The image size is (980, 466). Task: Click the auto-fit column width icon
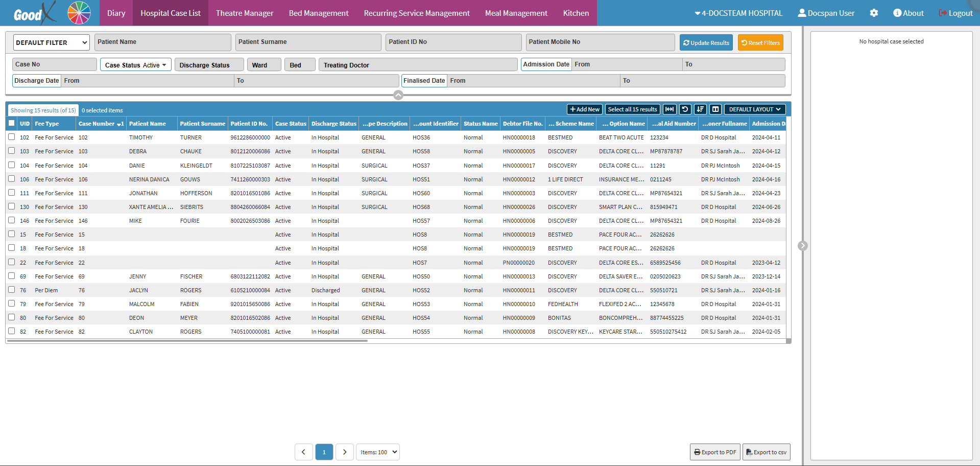670,109
